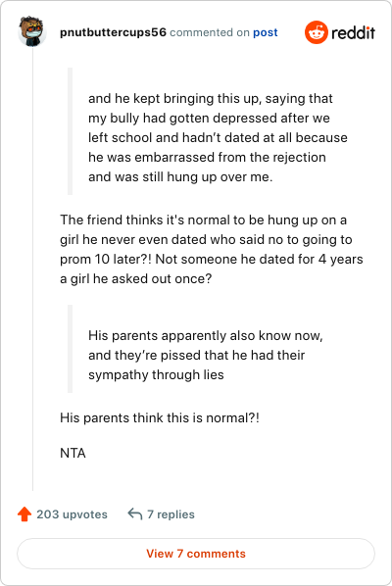Click the grey quote bar beside first quote
Screen dimensions: 392x586
point(70,131)
